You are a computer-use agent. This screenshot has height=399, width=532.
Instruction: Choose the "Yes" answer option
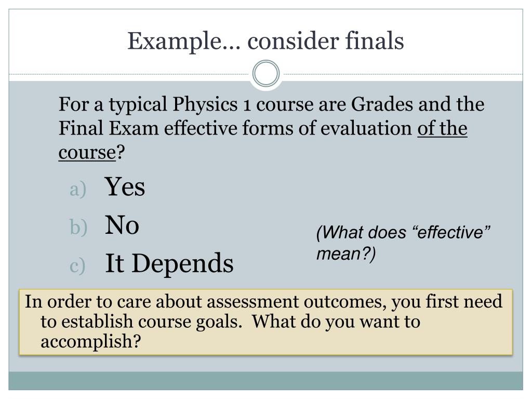click(125, 187)
